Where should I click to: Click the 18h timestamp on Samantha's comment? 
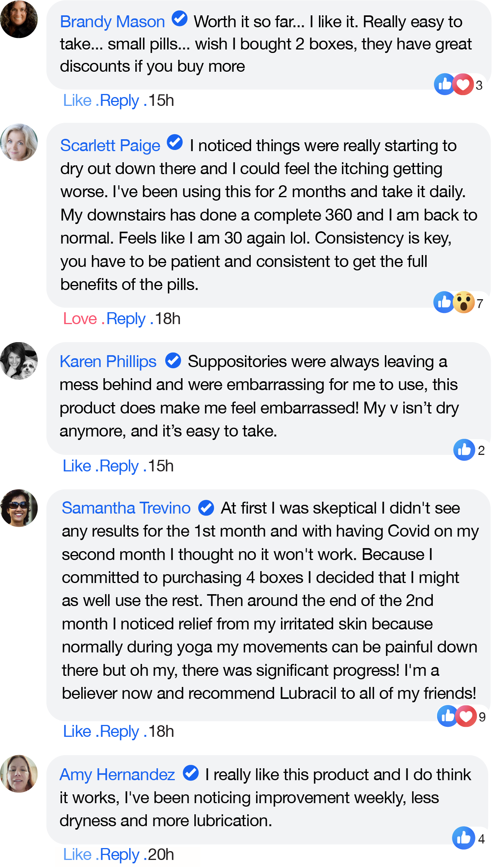click(161, 731)
